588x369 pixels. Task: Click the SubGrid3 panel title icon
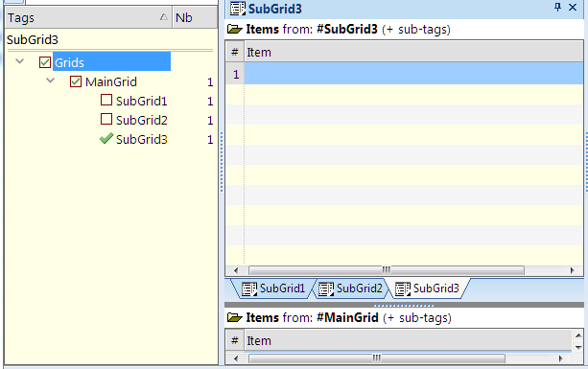pos(238,9)
